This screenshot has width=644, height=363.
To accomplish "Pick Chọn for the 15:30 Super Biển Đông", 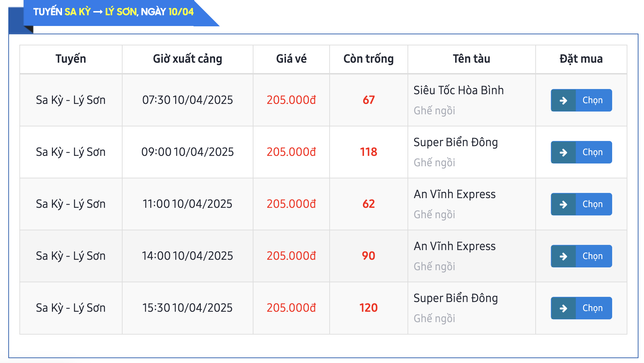I will [592, 308].
